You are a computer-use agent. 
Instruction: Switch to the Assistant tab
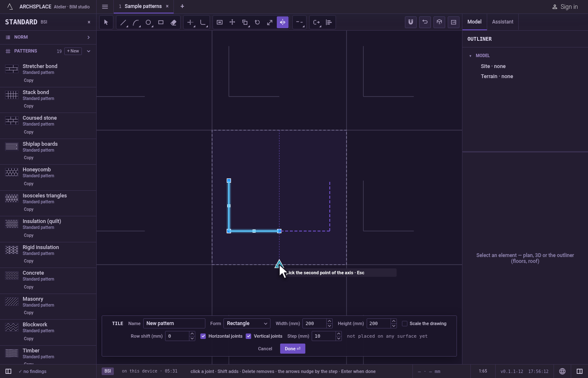(x=503, y=22)
